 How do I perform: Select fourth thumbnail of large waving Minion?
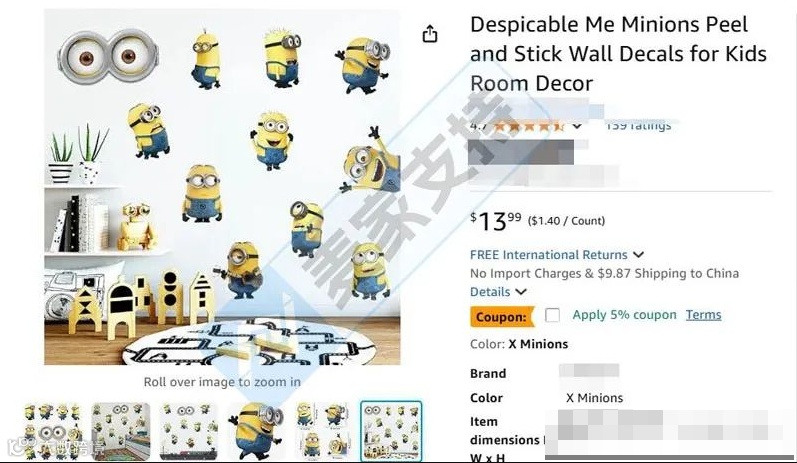256,431
